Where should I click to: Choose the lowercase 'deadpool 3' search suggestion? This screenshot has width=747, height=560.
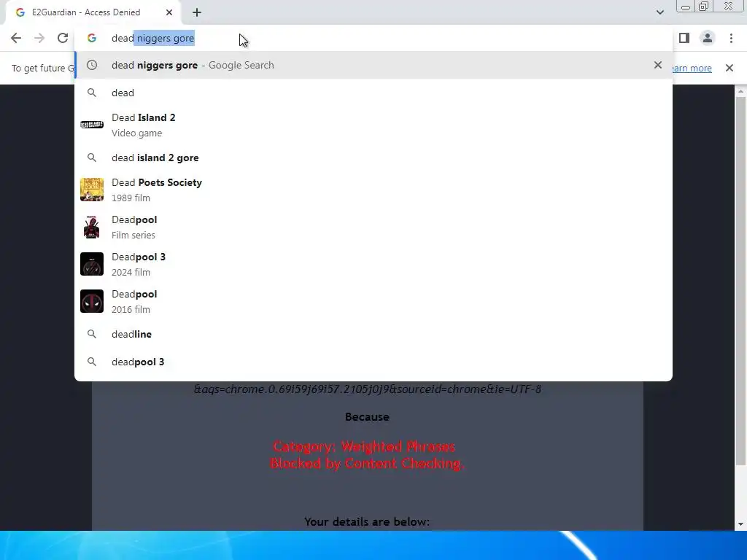pos(373,362)
